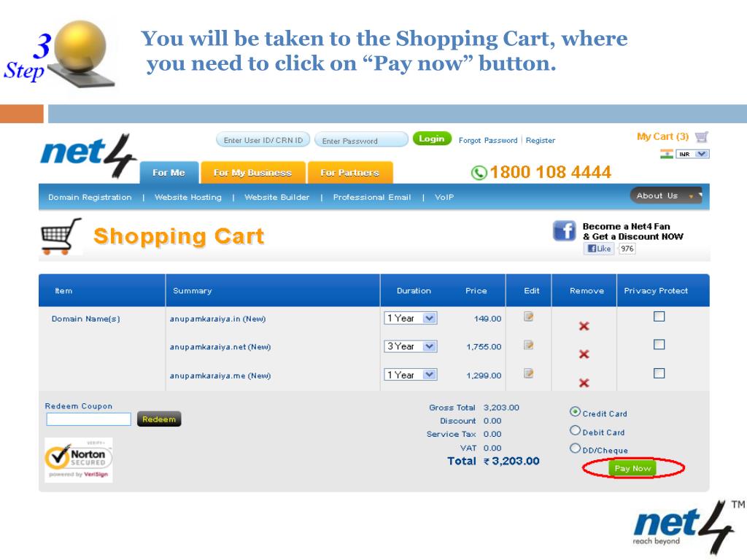Remove anupamkaraiya.in with the red X
The image size is (747, 560).
pos(584,326)
